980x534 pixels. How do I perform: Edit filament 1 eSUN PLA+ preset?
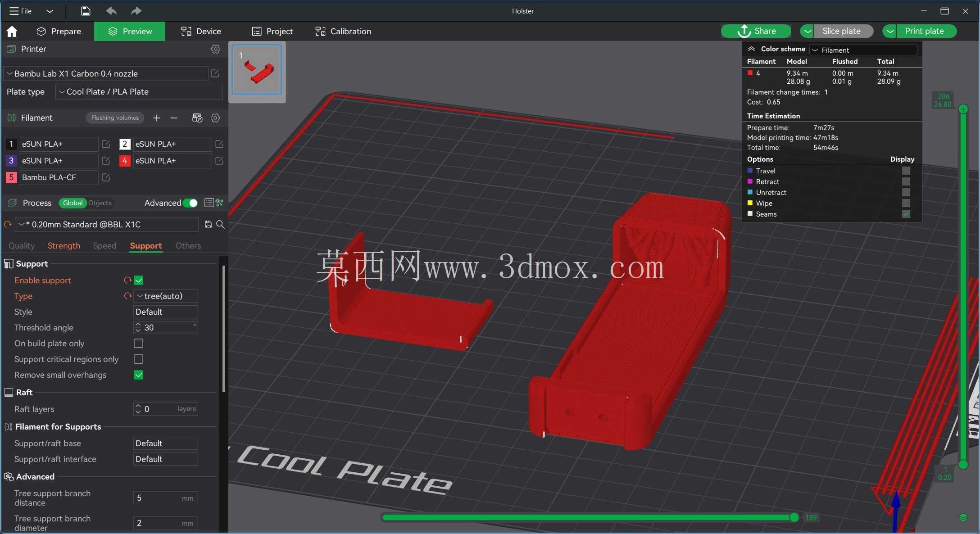tap(106, 144)
